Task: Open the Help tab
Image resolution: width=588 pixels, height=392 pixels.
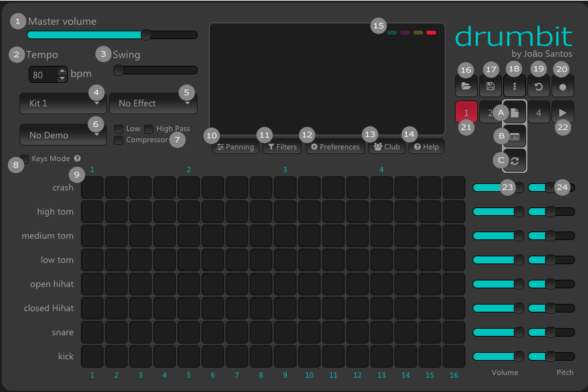Action: 427,147
